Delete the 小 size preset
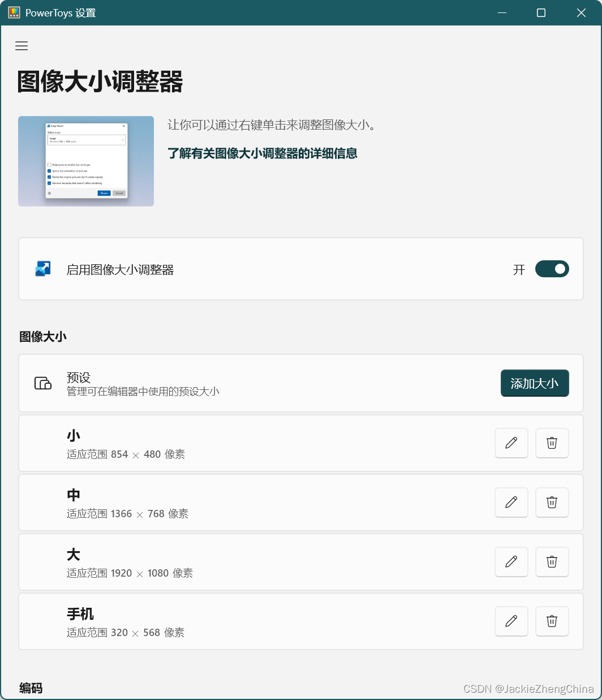The image size is (602, 700). (552, 443)
